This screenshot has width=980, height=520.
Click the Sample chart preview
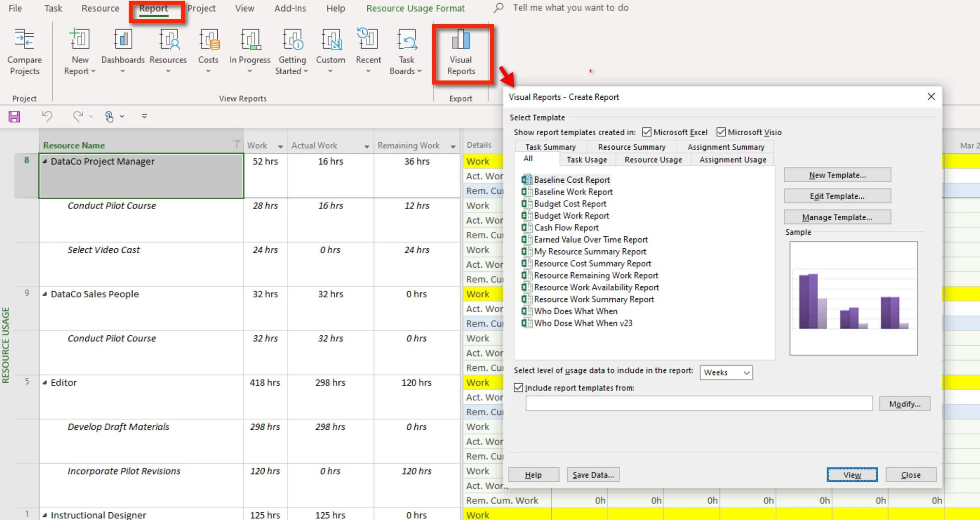(854, 298)
